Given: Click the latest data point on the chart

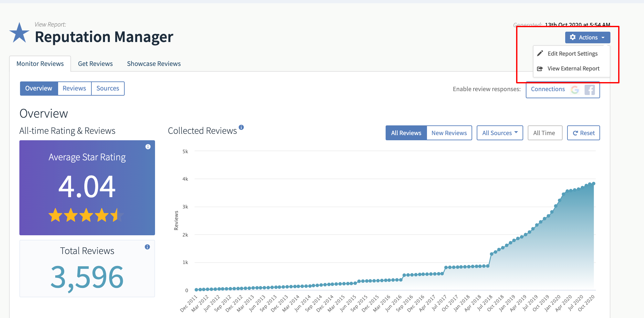Looking at the screenshot, I should pyautogui.click(x=594, y=183).
